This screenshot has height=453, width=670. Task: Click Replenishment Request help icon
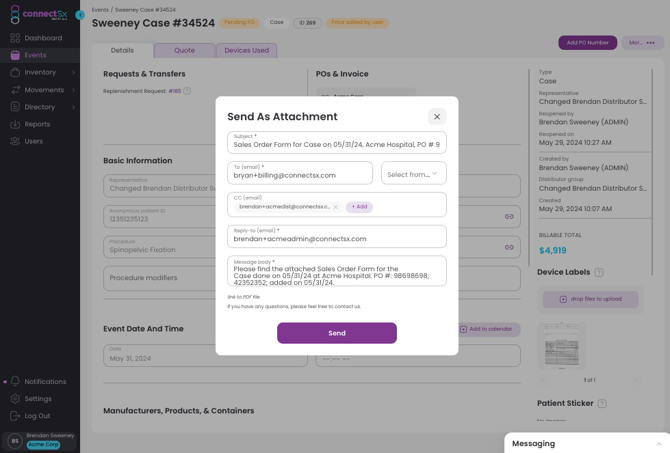[187, 91]
